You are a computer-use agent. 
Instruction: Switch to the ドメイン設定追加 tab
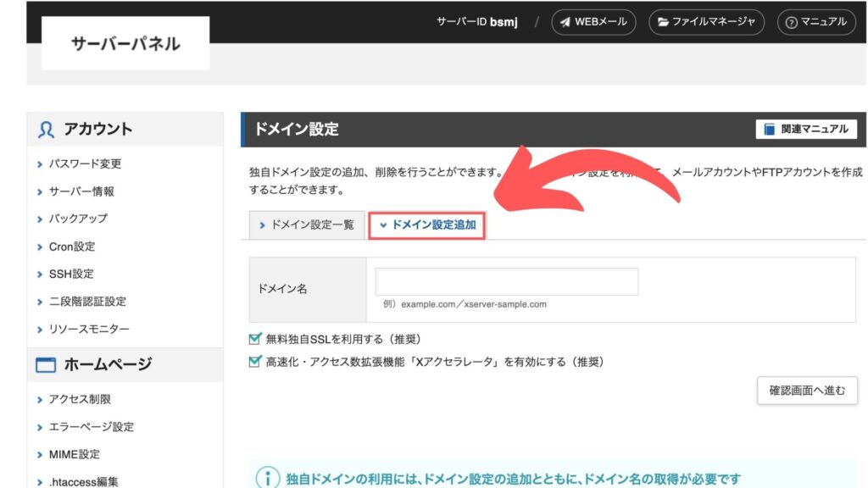coord(427,225)
